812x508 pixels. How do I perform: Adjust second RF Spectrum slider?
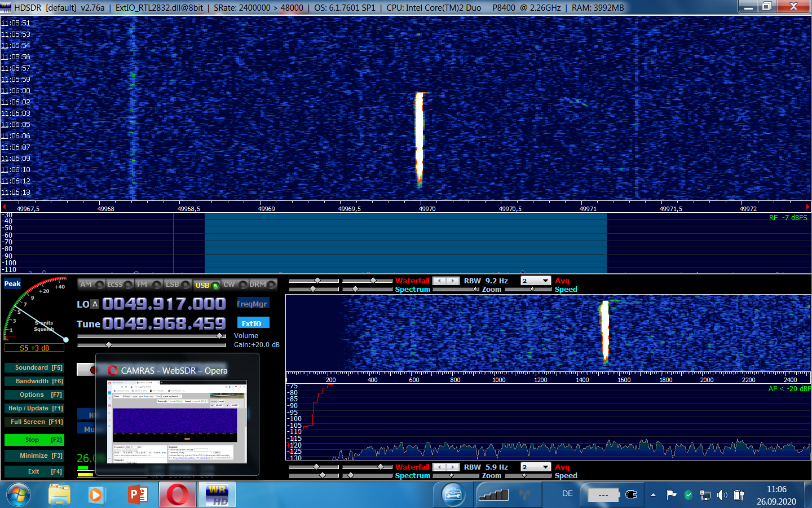[x=367, y=289]
